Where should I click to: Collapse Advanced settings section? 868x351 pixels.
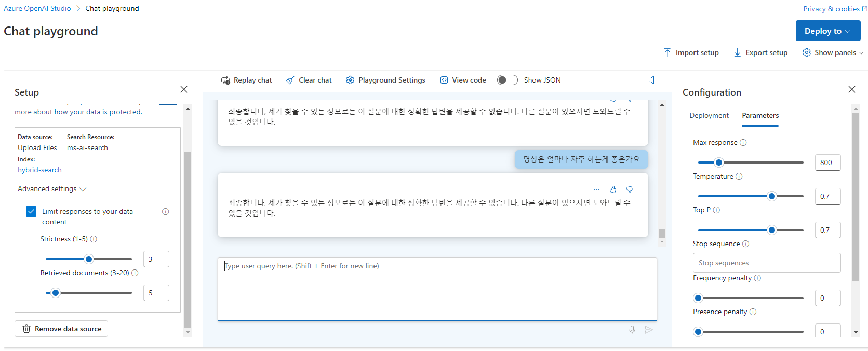pos(52,188)
